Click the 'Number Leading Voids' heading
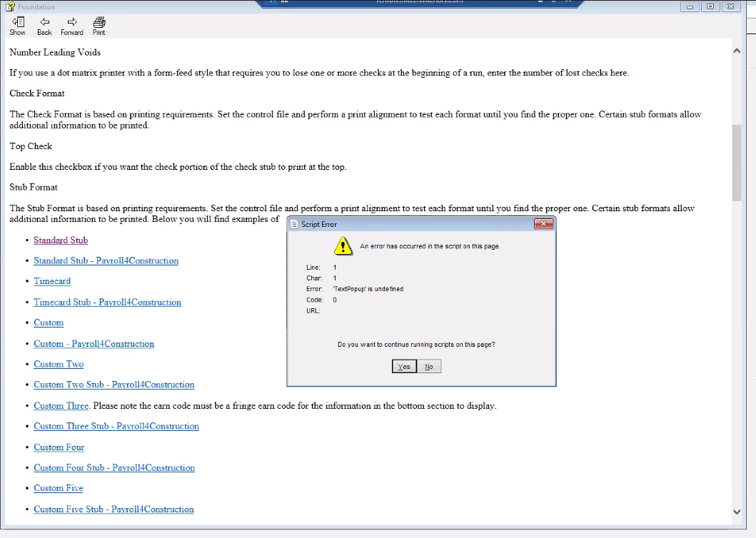Screen dimensions: 756x538 tap(55, 52)
